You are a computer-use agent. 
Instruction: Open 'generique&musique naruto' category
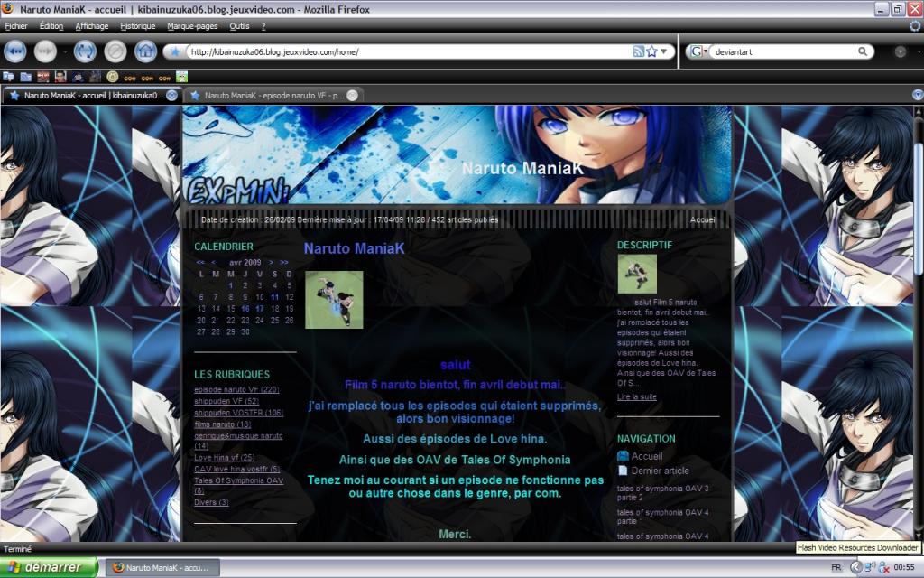(x=238, y=441)
